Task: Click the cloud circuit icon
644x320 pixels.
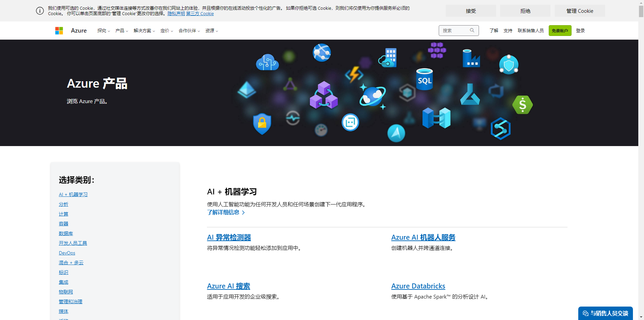Action: tap(267, 62)
